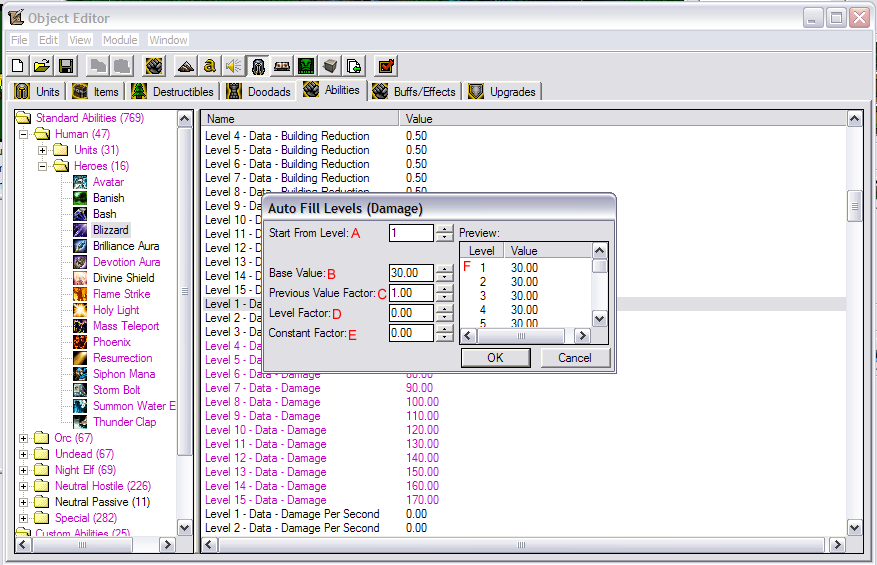Click Cancel in Auto Fill Levels dialog

point(575,357)
